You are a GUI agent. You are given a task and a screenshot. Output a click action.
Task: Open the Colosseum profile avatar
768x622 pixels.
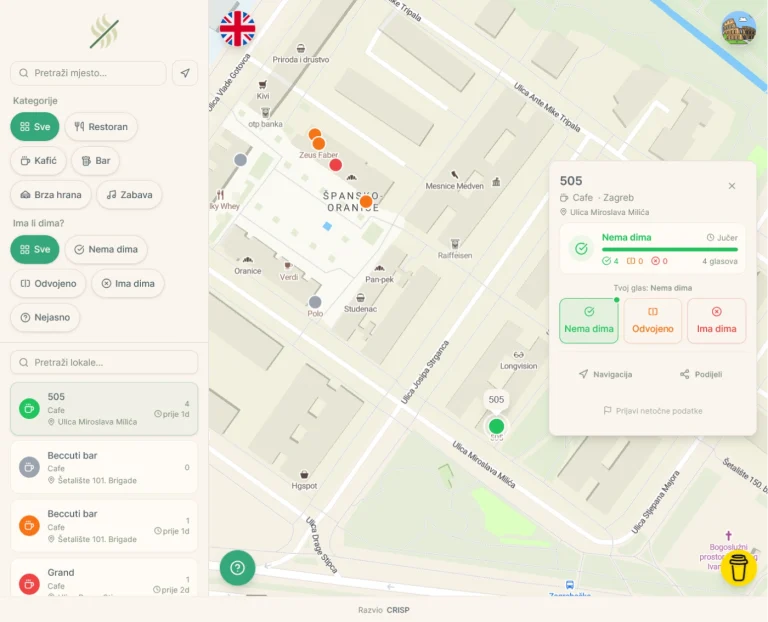(738, 28)
